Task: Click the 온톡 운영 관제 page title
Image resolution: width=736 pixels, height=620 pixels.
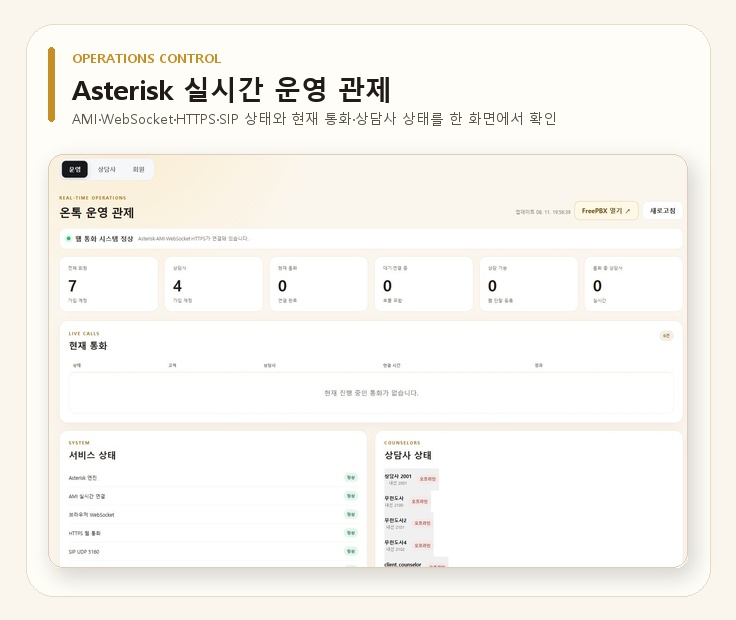Action: click(97, 213)
